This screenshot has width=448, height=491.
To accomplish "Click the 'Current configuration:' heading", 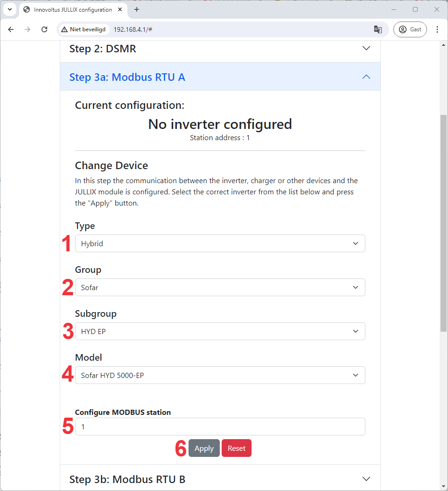I will coord(130,106).
